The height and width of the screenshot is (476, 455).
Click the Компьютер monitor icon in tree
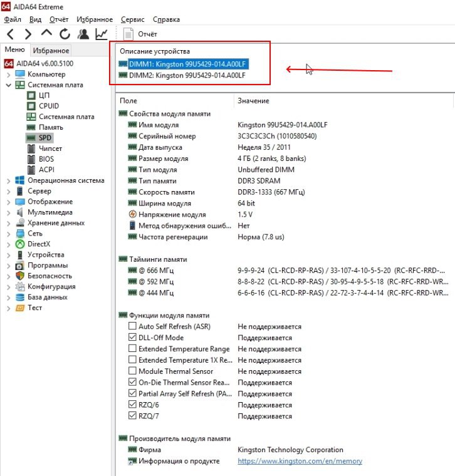pos(20,74)
